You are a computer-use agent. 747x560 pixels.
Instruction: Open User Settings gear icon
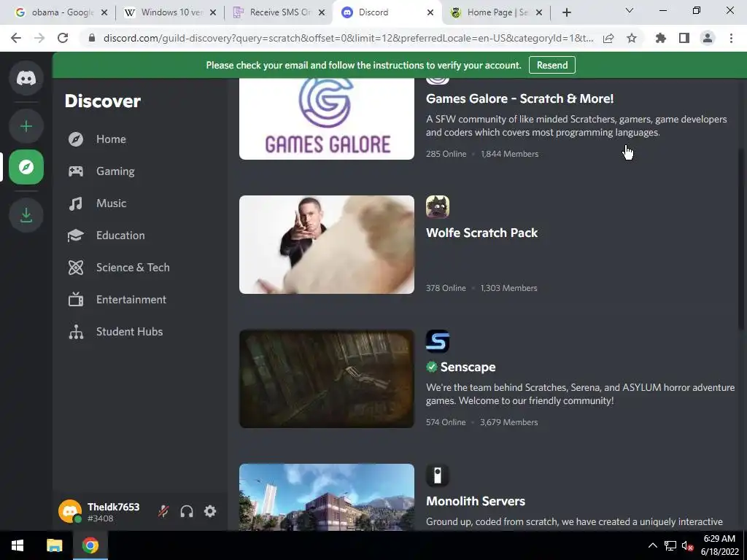pyautogui.click(x=210, y=511)
